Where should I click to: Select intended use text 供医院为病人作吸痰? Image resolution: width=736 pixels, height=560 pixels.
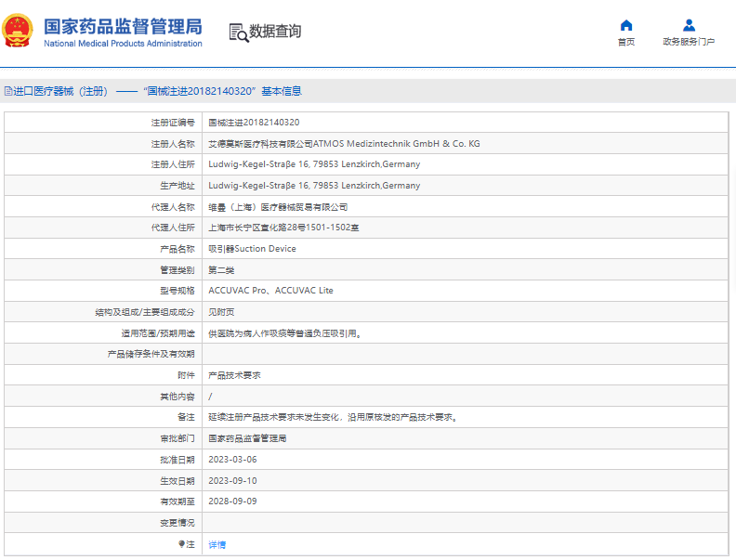click(x=285, y=333)
